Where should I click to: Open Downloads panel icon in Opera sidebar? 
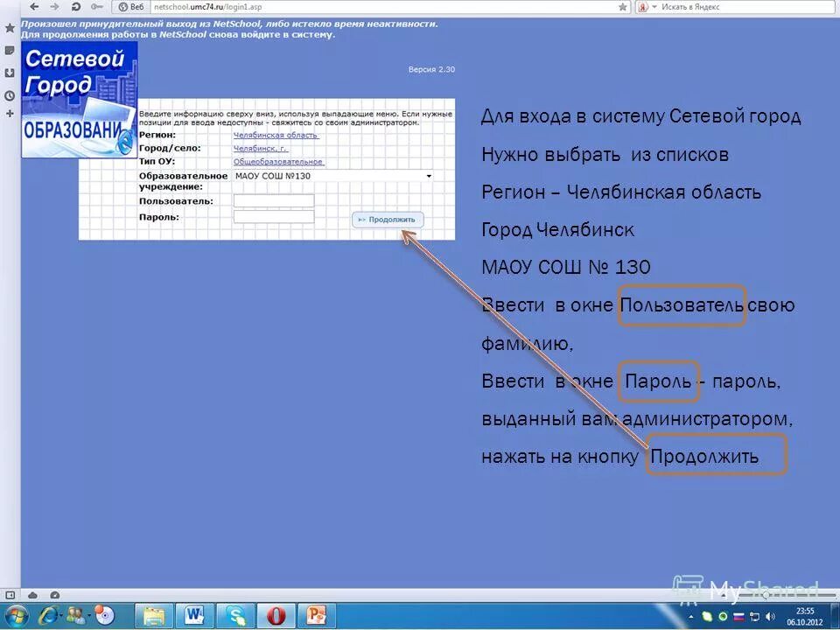coord(10,73)
